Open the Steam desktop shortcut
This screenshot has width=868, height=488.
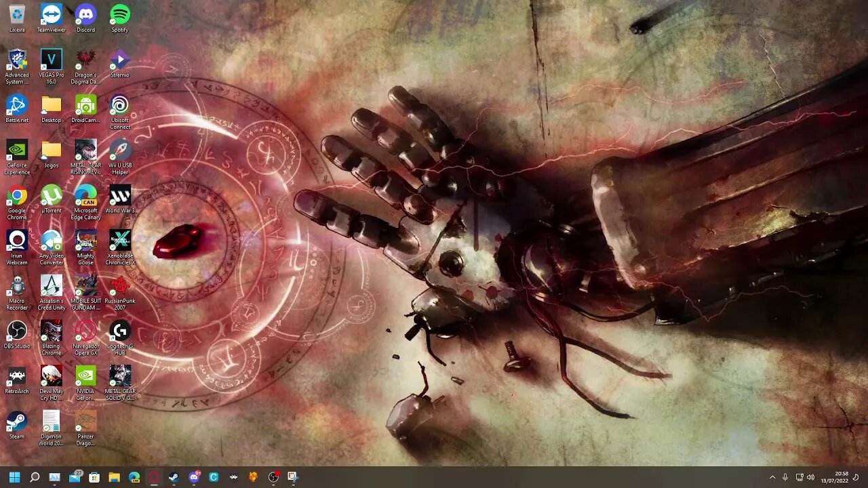[x=17, y=426]
